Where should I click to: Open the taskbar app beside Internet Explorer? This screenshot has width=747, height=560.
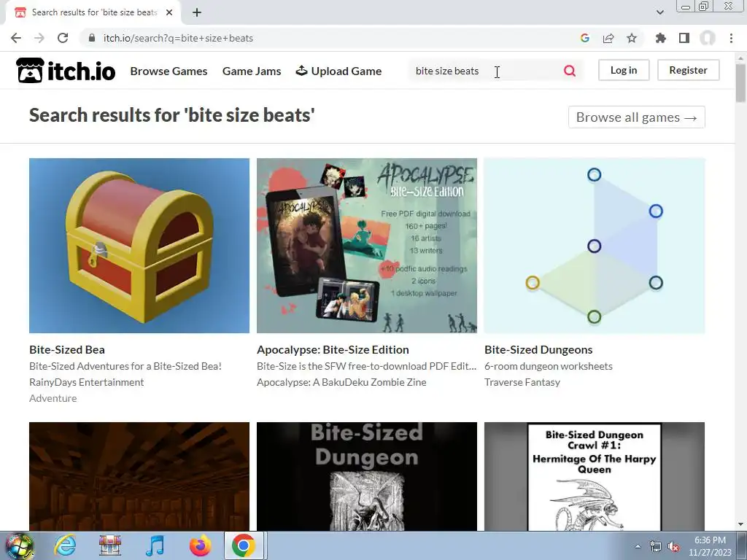coord(110,545)
